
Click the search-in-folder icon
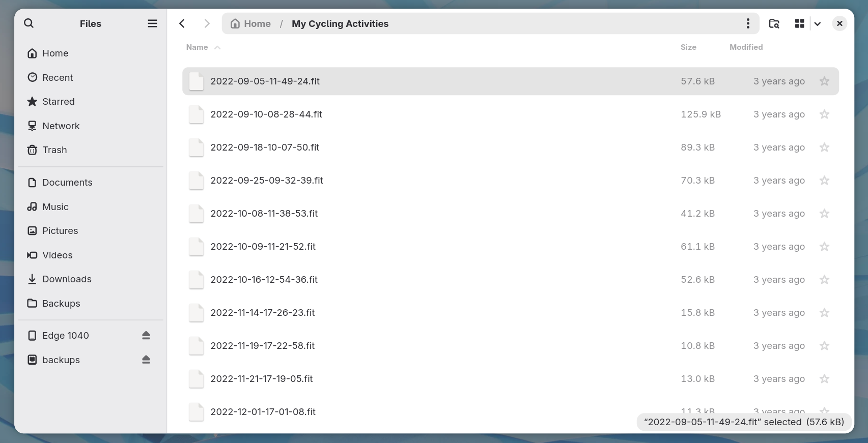pyautogui.click(x=774, y=23)
